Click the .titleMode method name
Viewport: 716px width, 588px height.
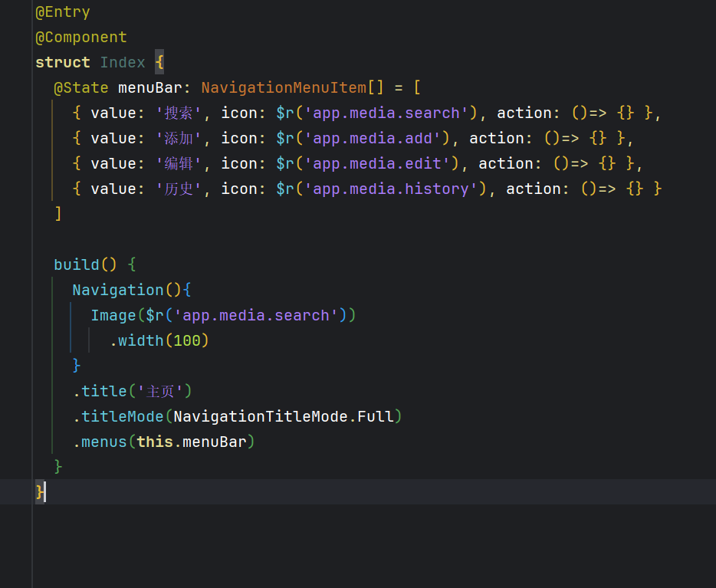pos(123,416)
